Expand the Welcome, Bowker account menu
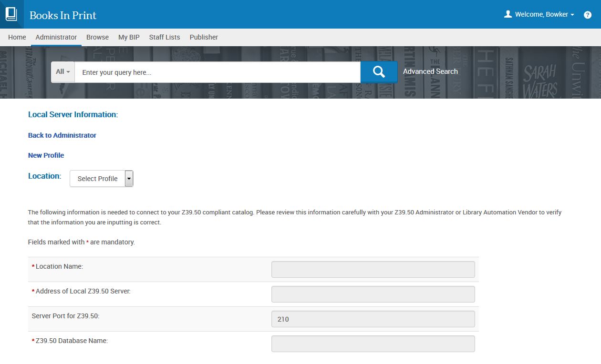The image size is (601, 364). 544,14
